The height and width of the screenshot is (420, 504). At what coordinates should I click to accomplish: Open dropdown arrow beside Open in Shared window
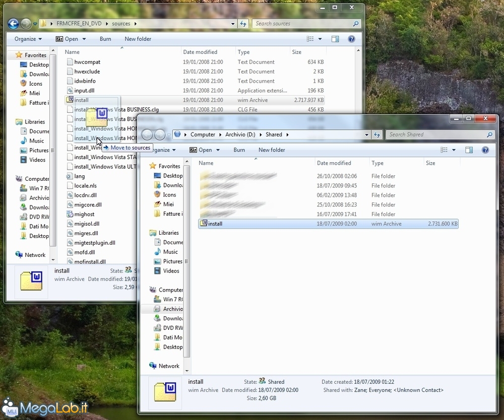coord(218,150)
